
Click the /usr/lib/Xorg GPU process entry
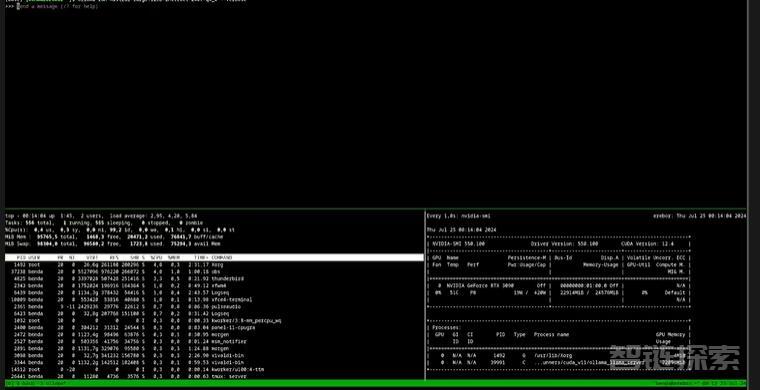coord(558,355)
